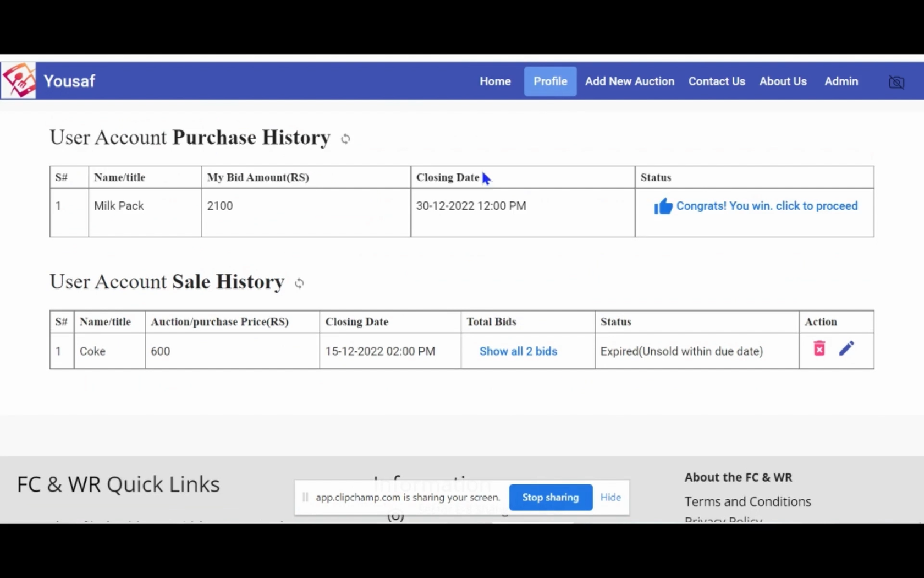Click the sharing bar drag handle
The height and width of the screenshot is (578, 924).
point(305,498)
